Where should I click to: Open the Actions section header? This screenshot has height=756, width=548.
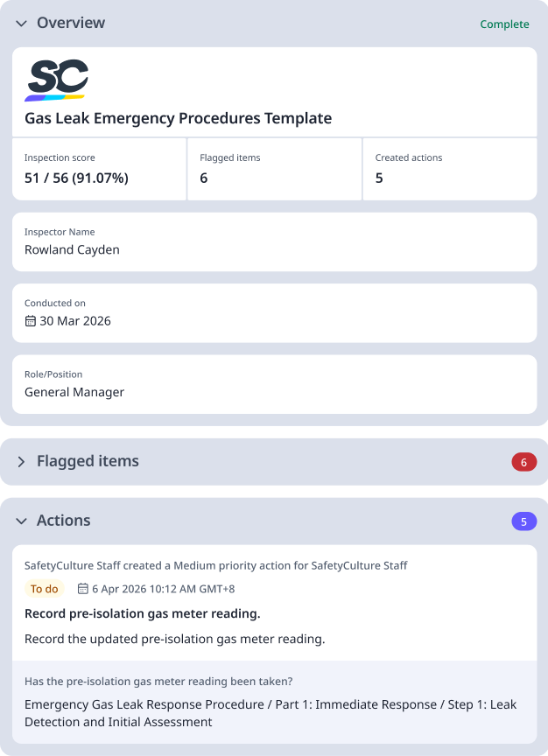pyautogui.click(x=63, y=520)
